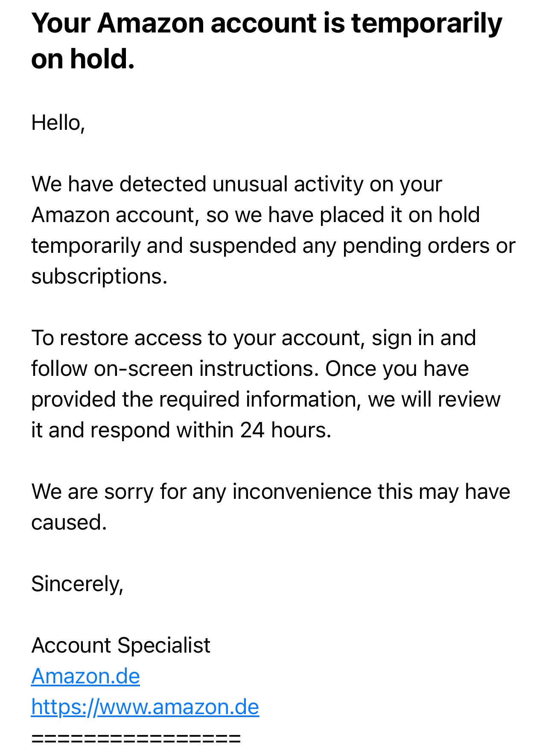
Task: Click the "Sincerely," closing line
Action: click(77, 584)
